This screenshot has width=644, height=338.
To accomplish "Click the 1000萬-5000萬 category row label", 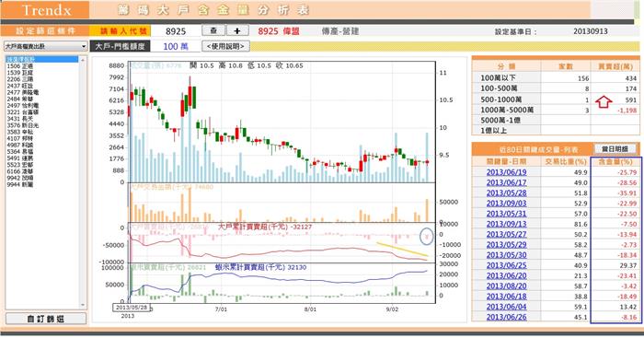I will [507, 110].
